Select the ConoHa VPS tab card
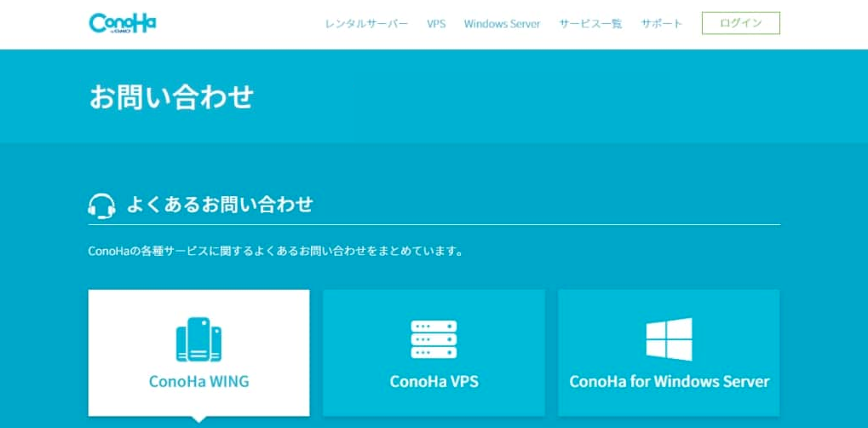The height and width of the screenshot is (428, 868). pos(434,353)
